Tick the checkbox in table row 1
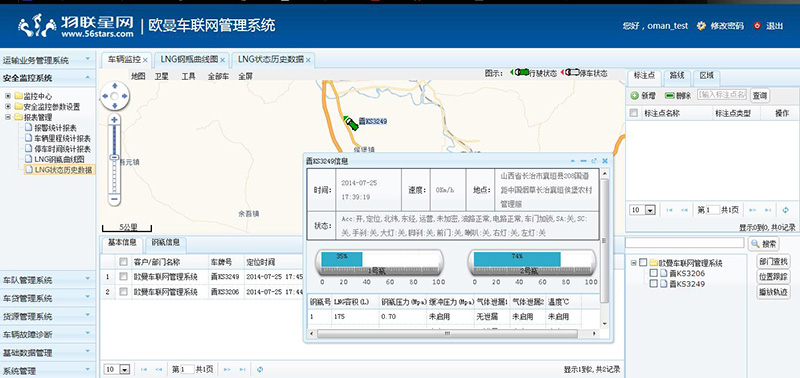The image size is (800, 378). click(x=123, y=277)
